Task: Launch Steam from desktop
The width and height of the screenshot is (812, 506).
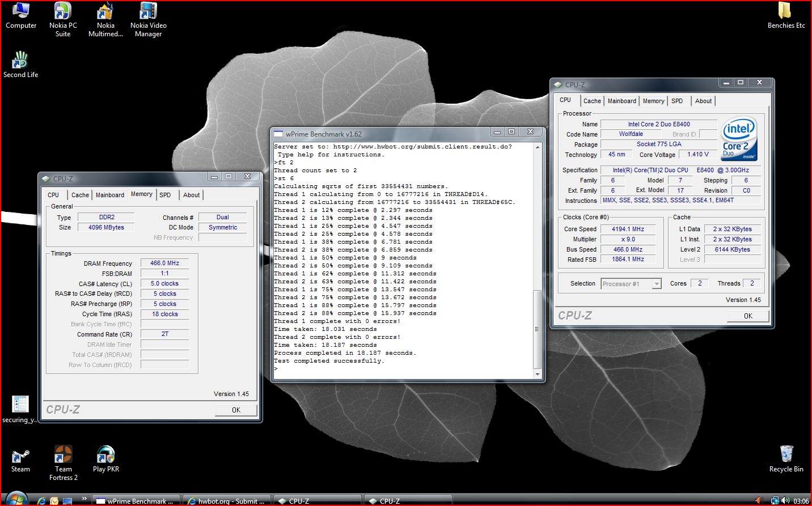Action: click(20, 460)
